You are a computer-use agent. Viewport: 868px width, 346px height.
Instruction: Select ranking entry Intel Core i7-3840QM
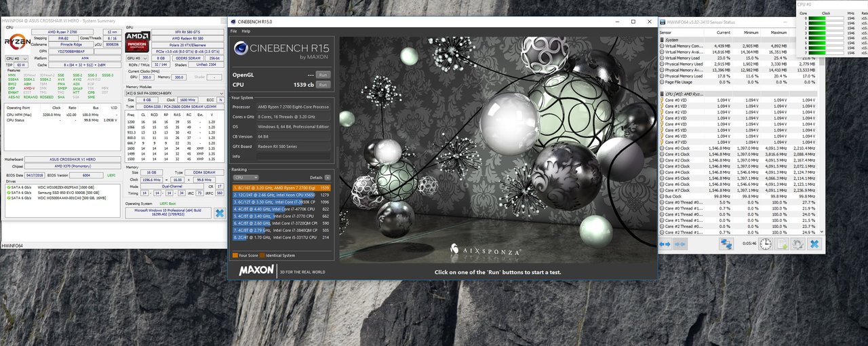pos(282,231)
